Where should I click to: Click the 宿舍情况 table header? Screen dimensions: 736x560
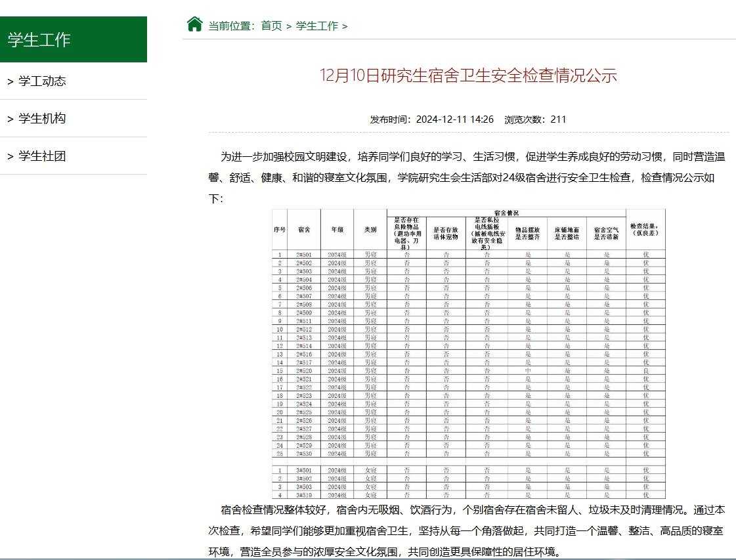click(x=506, y=213)
